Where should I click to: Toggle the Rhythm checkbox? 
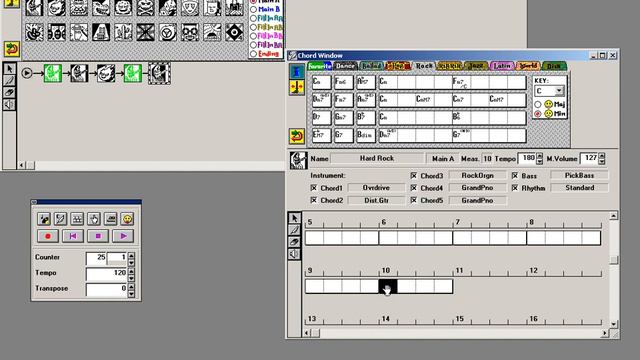coord(515,188)
